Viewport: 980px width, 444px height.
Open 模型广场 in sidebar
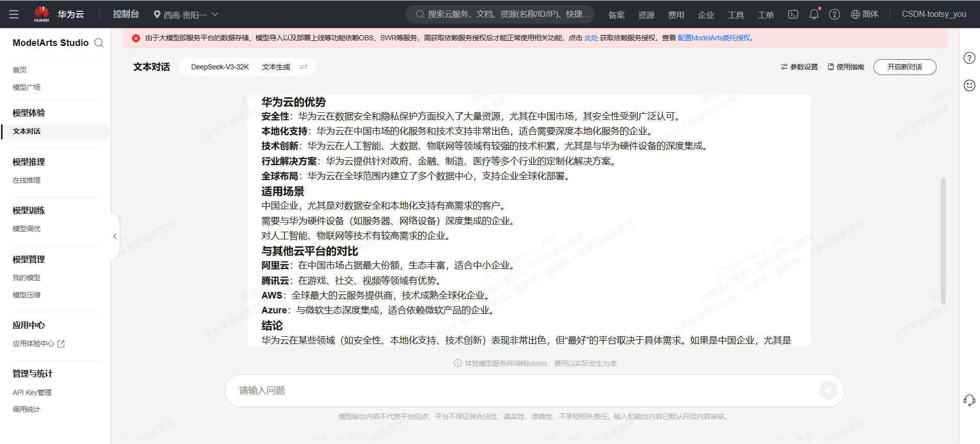[27, 87]
